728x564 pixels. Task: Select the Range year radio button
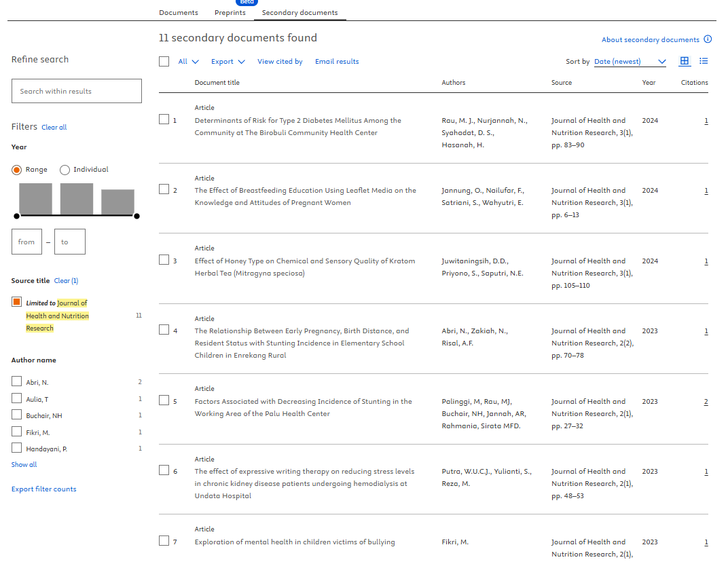point(17,170)
